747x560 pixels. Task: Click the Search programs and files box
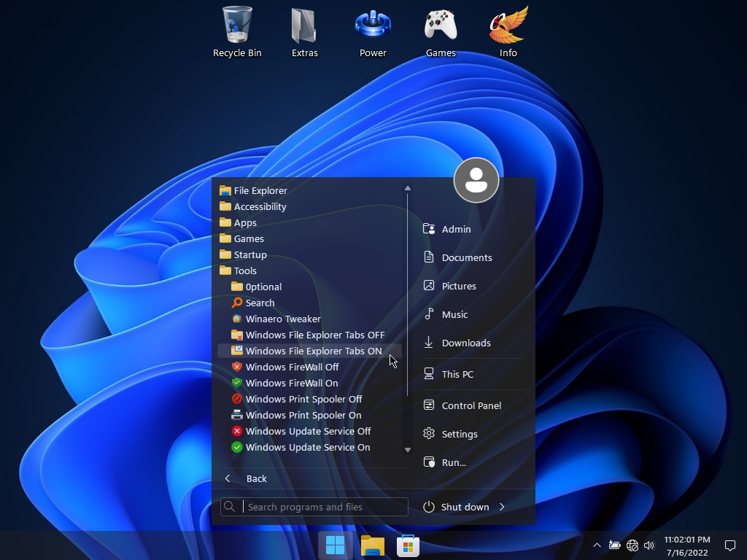coord(314,507)
